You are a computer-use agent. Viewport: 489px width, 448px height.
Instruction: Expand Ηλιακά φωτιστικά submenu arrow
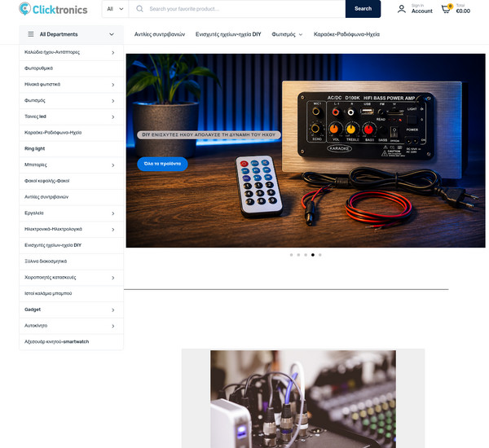coord(113,85)
